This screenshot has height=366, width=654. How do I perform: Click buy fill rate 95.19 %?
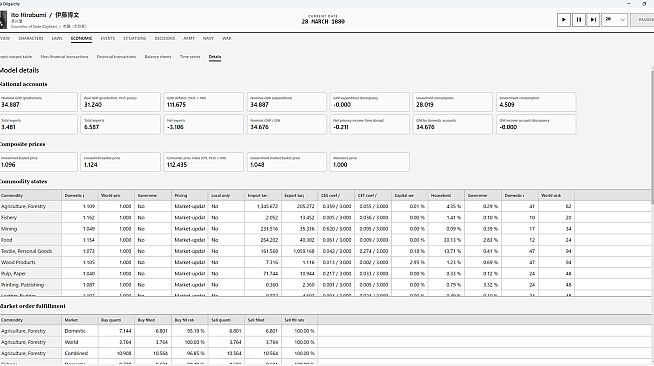point(195,331)
